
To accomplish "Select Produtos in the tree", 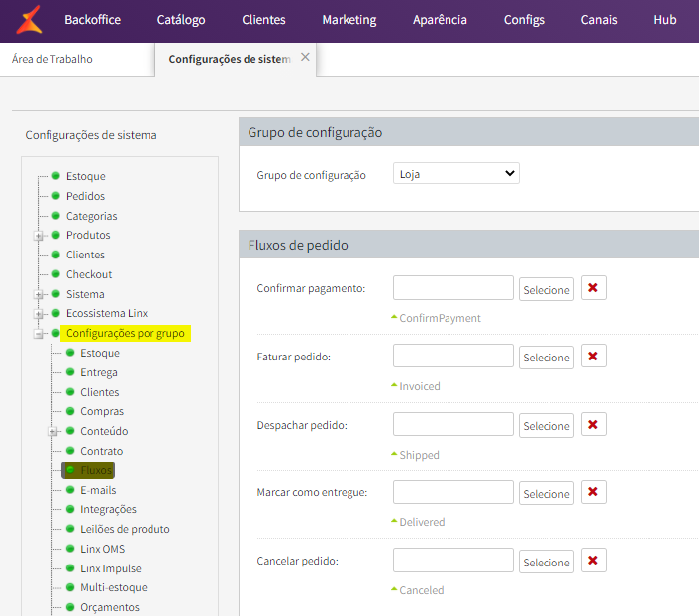I will point(88,235).
